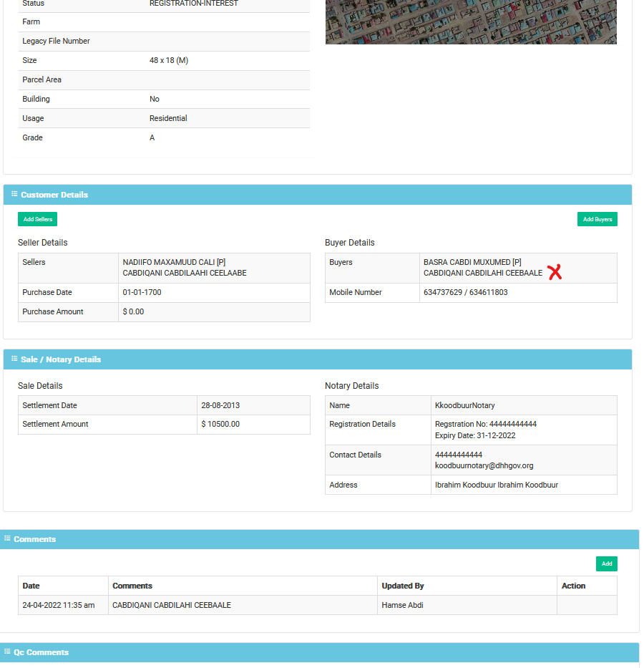Click the Sale / Notary Details list icon
This screenshot has height=668, width=644.
(x=14, y=359)
